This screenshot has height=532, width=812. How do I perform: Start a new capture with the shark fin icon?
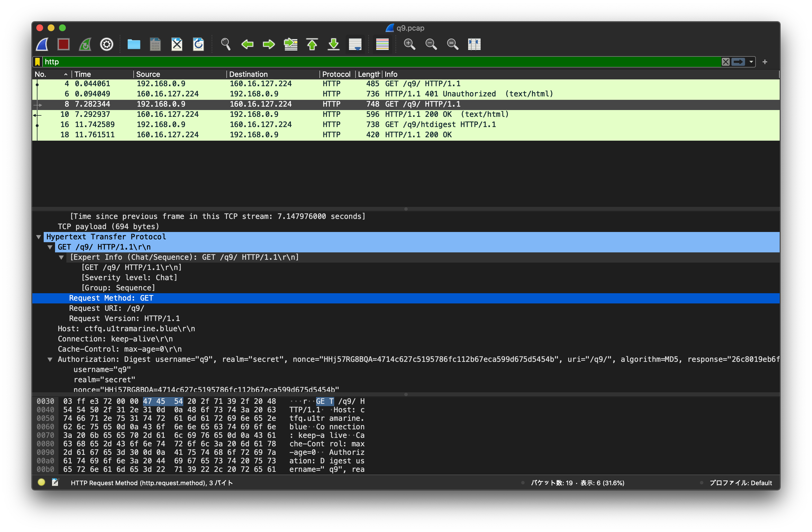point(42,44)
